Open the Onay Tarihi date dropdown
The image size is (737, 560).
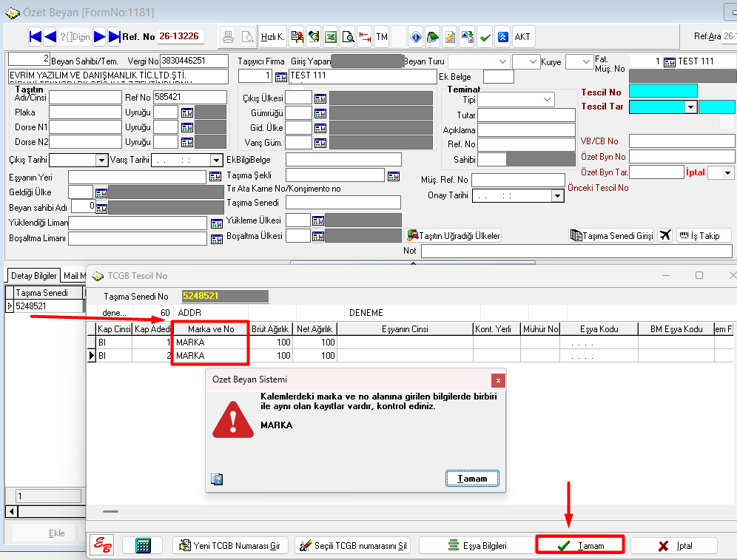point(557,195)
